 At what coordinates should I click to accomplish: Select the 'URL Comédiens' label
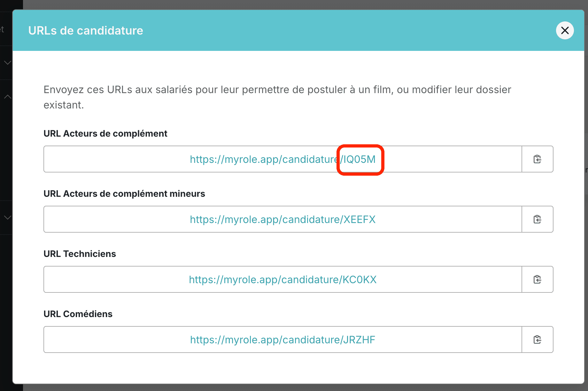click(78, 314)
